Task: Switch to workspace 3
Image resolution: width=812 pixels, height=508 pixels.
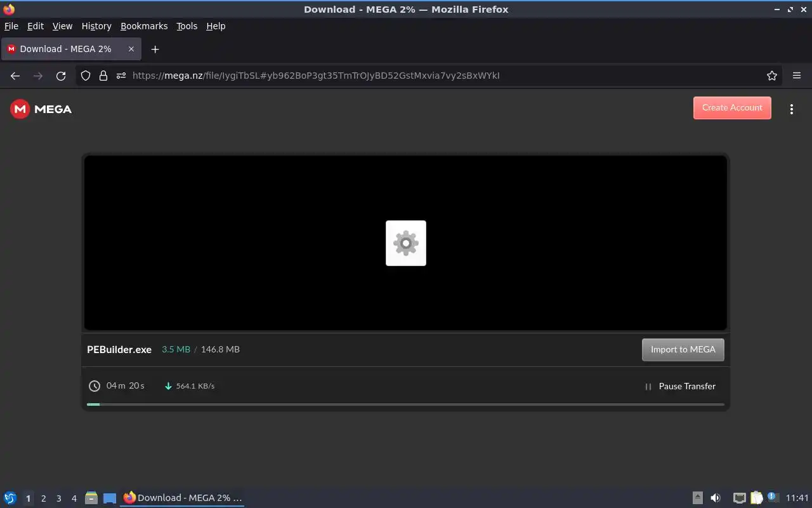Action: tap(58, 498)
